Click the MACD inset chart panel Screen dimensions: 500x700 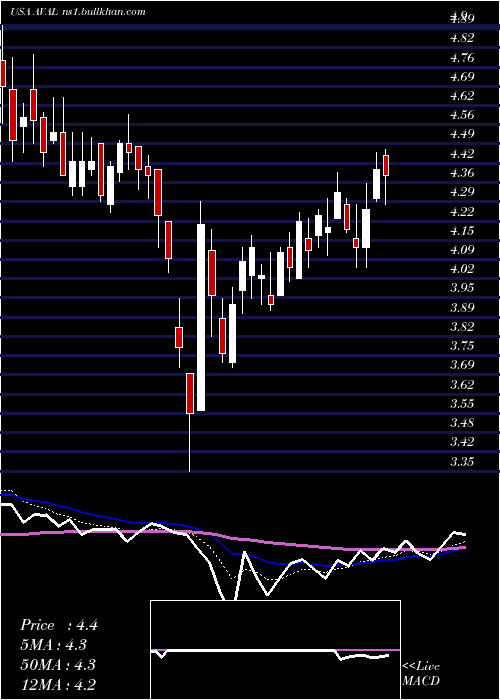point(275,650)
